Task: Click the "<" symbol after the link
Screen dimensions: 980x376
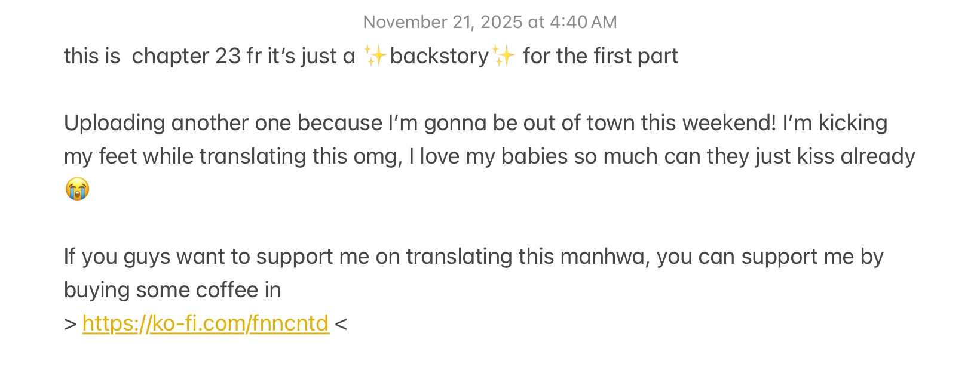Action: pyautogui.click(x=341, y=323)
